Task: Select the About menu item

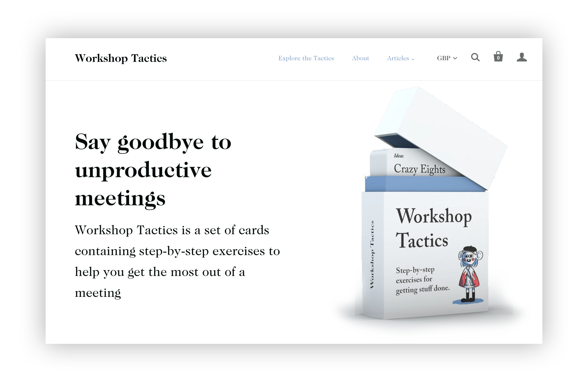Action: (x=360, y=58)
